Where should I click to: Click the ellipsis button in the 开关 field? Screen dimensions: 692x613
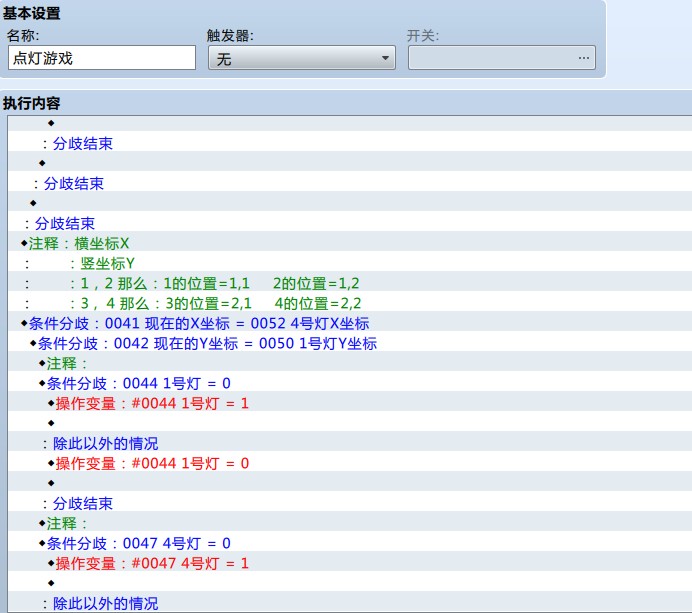tap(583, 58)
